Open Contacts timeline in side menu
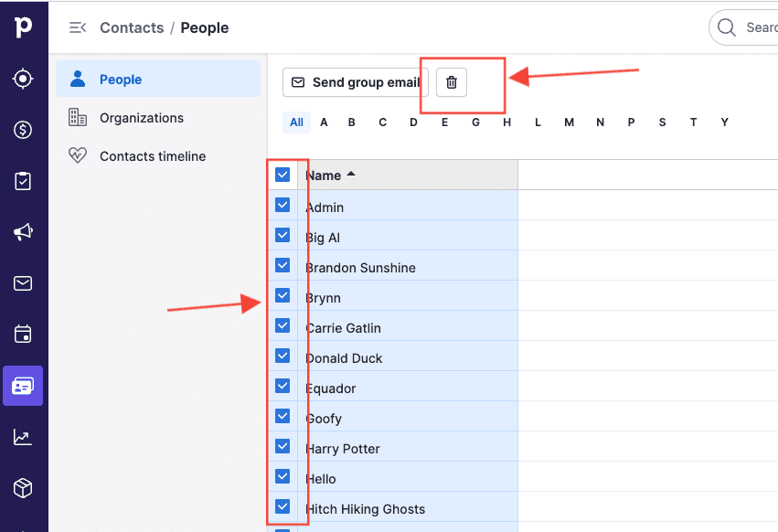 (x=152, y=156)
